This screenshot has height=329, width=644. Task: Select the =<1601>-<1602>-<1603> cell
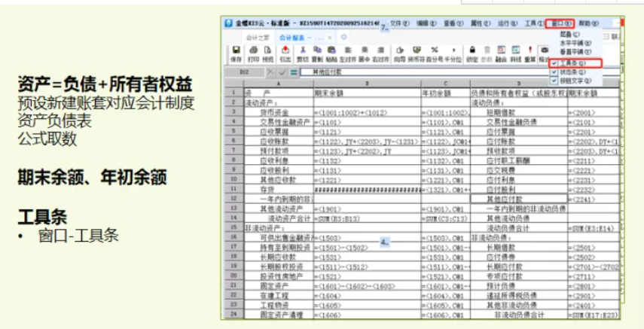coord(367,286)
